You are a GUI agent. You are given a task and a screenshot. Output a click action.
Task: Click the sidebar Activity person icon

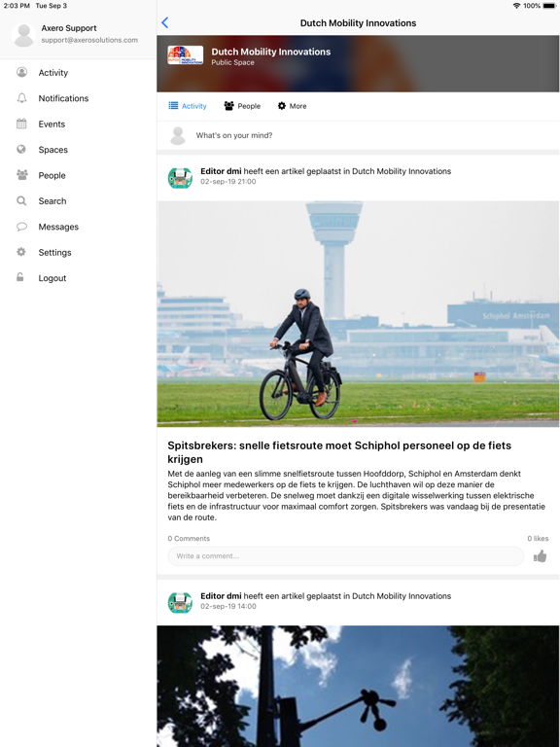[x=21, y=72]
